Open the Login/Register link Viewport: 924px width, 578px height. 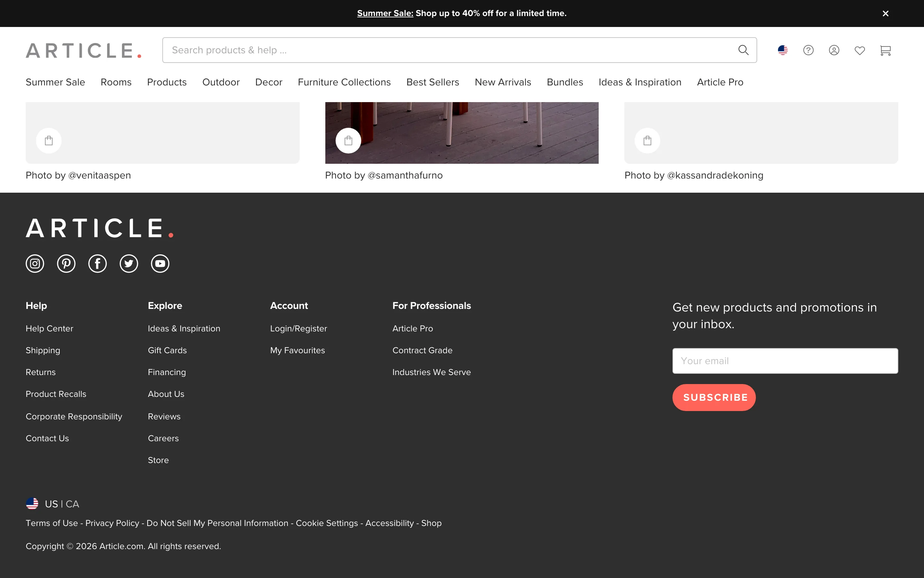299,328
